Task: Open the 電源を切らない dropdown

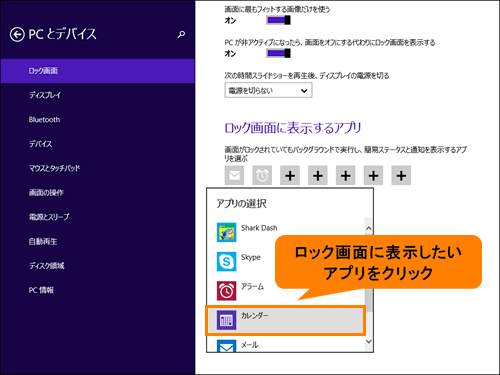Action: point(268,90)
